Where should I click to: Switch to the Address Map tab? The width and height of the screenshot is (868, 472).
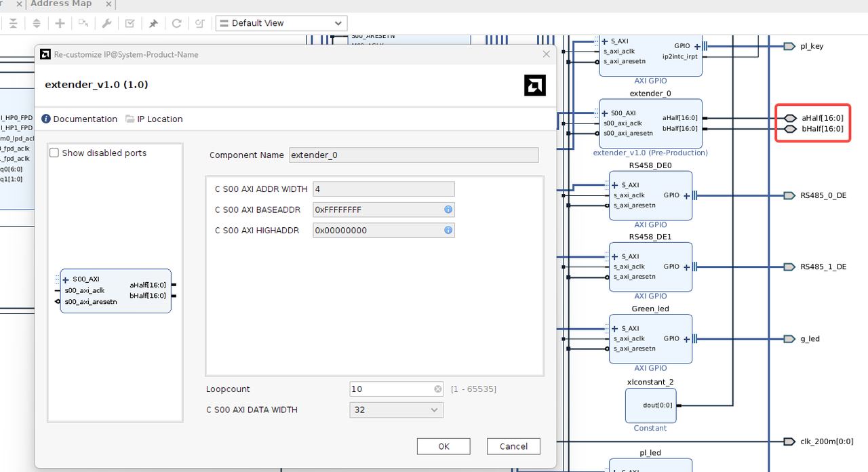(61, 4)
